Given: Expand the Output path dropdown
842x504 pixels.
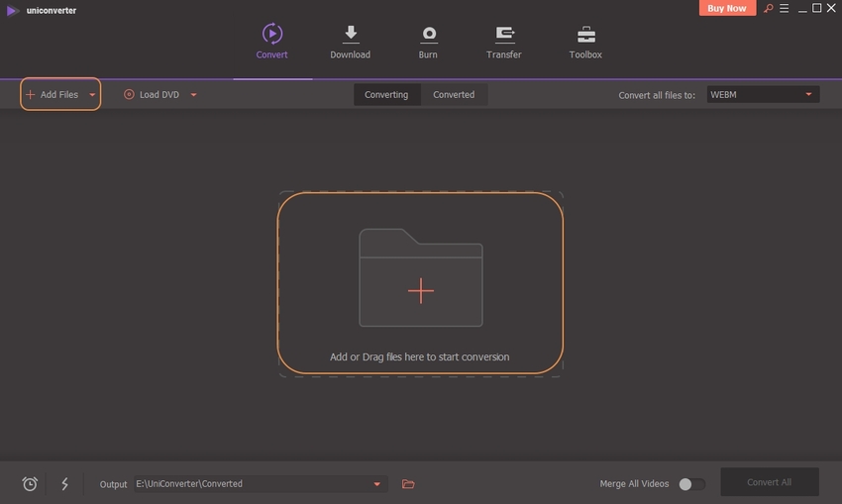Looking at the screenshot, I should coord(376,484).
